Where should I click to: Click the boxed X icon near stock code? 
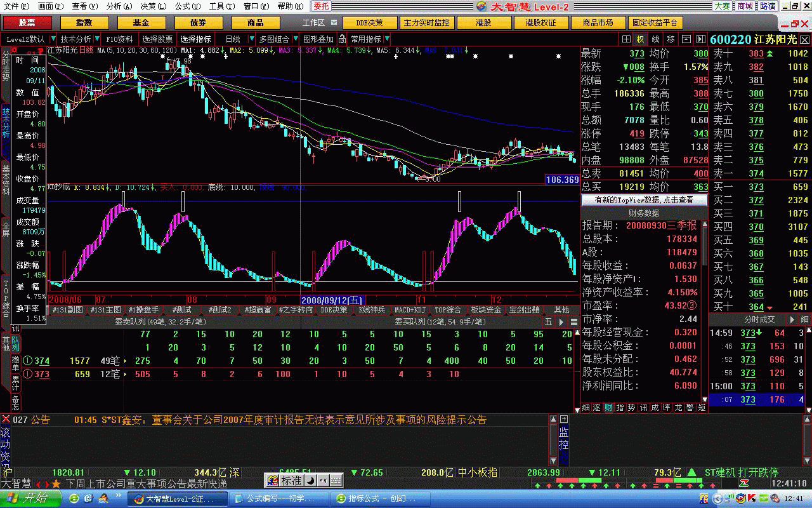tap(805, 39)
